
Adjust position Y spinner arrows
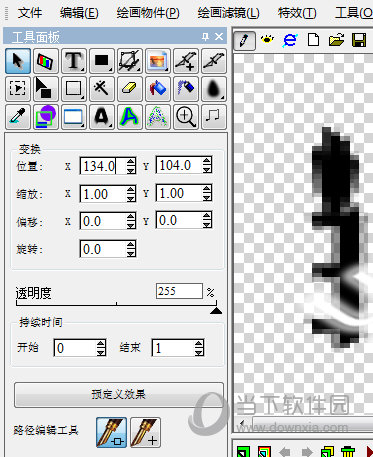tap(207, 165)
